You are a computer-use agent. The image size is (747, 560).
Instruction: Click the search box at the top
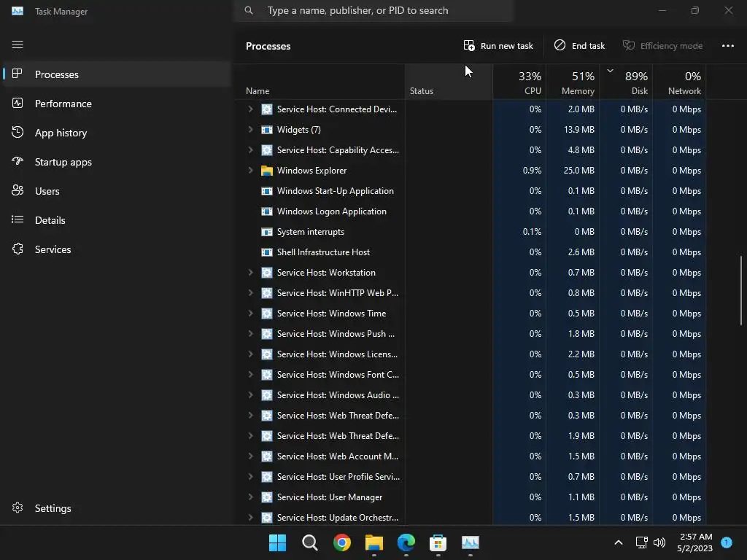click(373, 10)
